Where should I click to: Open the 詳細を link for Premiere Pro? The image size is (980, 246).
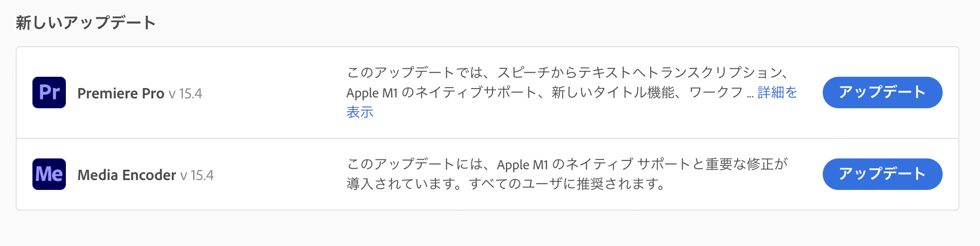tap(778, 92)
